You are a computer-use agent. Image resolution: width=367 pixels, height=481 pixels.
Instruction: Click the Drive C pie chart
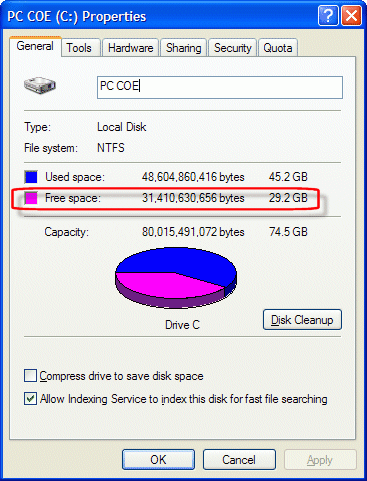tap(176, 277)
